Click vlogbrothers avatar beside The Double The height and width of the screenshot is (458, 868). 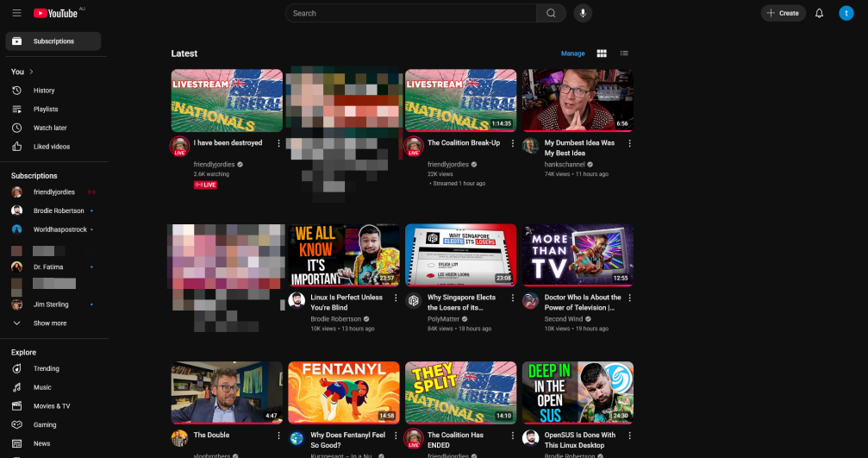(179, 438)
